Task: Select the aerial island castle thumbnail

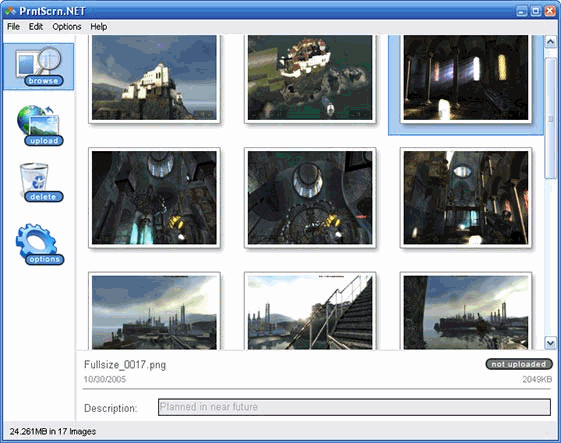Action: (310, 78)
